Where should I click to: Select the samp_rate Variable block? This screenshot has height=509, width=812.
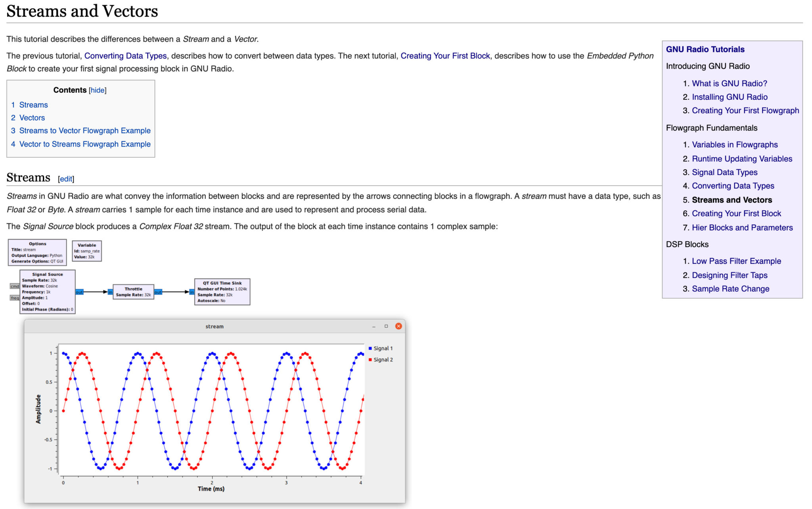click(x=87, y=250)
